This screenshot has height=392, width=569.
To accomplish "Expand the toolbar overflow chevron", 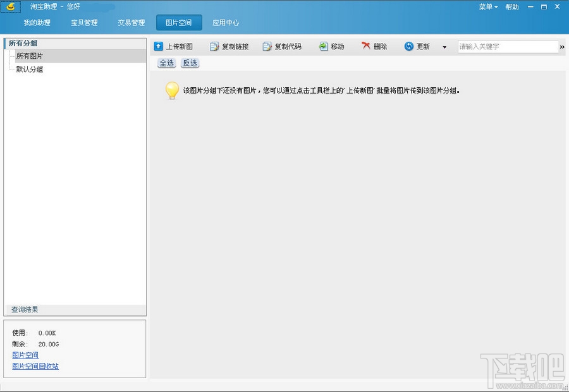I will tap(562, 47).
